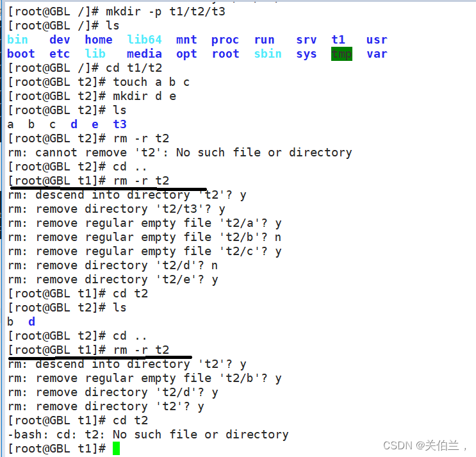Click the second listing's blue 'd' entry
The width and height of the screenshot is (476, 457).
[x=31, y=322]
